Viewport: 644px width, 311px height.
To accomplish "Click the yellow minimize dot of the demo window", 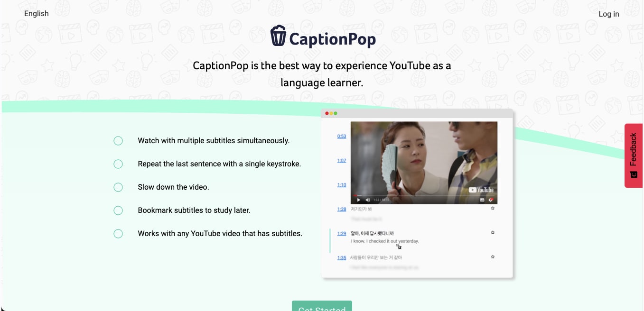I will 331,113.
